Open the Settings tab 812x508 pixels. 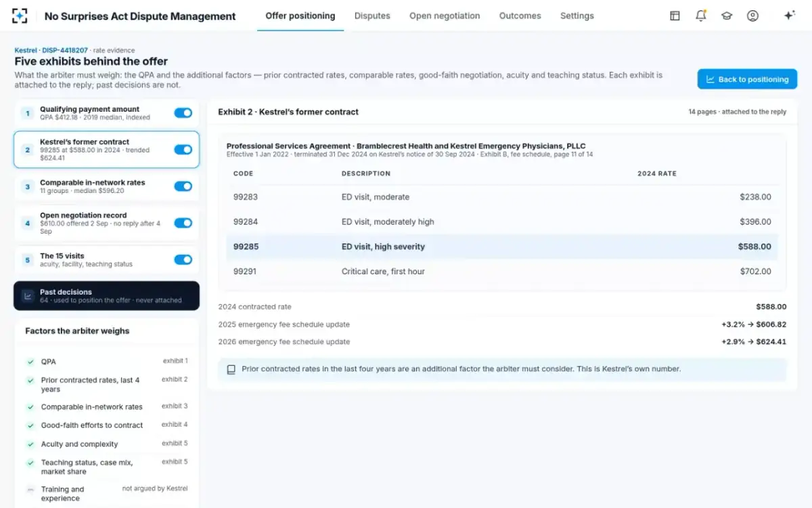577,16
